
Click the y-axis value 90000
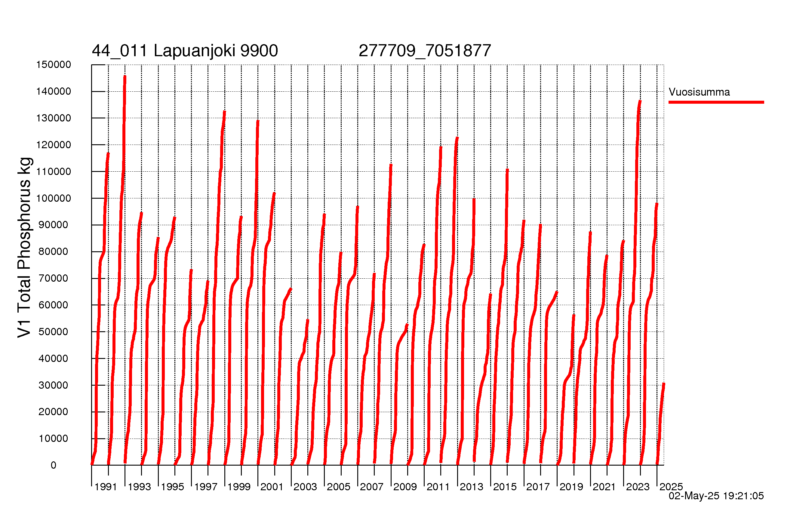(x=53, y=225)
